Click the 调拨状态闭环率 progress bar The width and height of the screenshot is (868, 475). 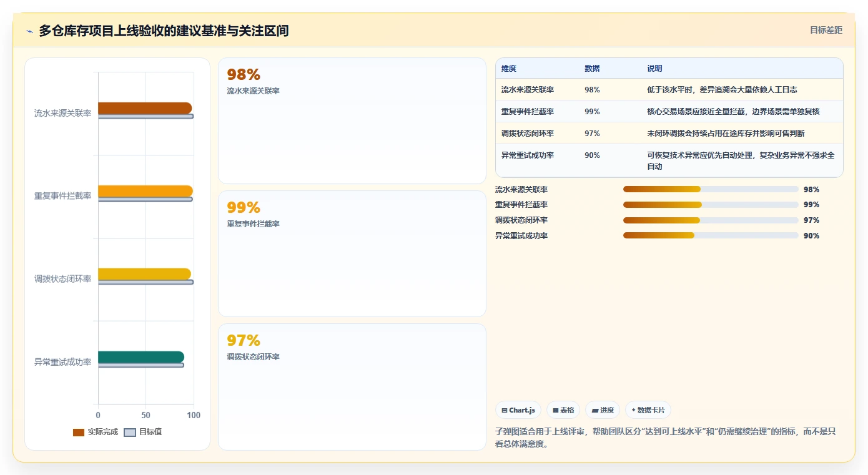711,220
